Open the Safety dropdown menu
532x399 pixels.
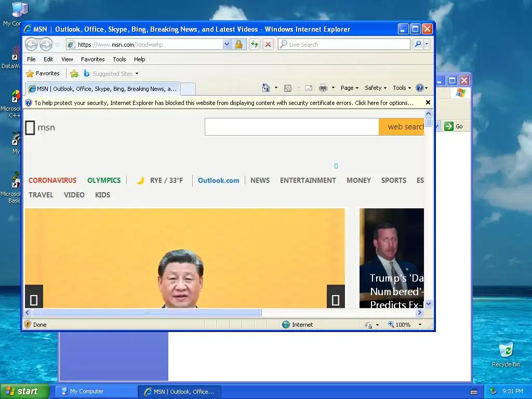[x=375, y=88]
